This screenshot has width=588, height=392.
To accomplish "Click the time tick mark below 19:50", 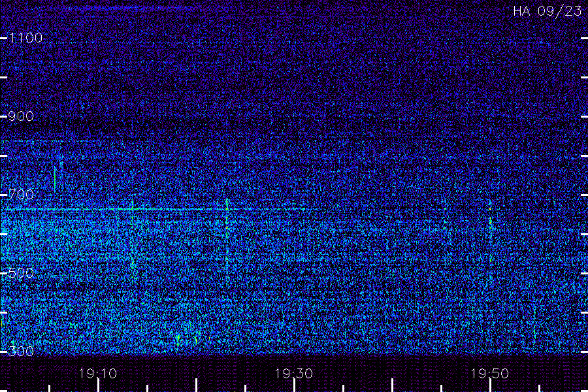I will pos(490,385).
